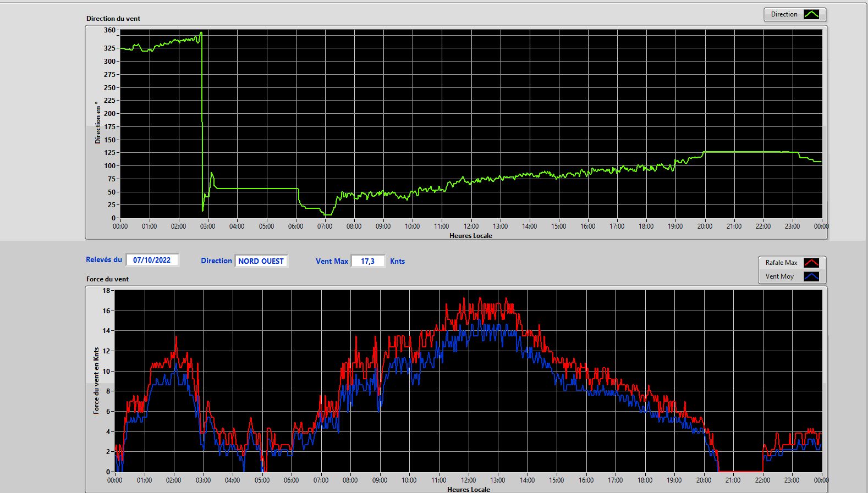Click the 360 value on direction axis
This screenshot has height=493, width=868.
point(109,30)
